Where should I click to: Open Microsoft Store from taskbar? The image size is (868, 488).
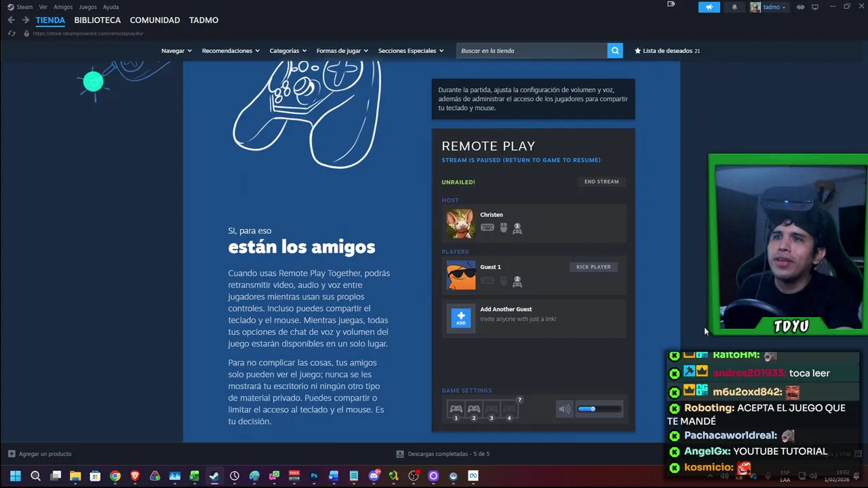[x=95, y=476]
